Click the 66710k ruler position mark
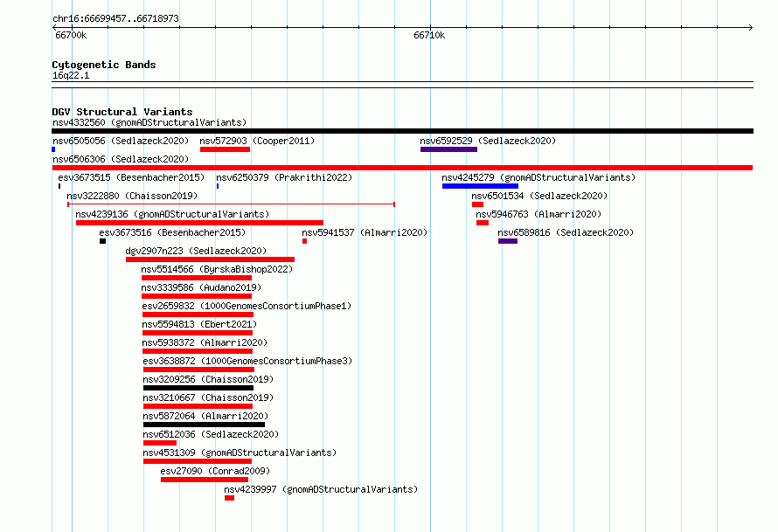Image resolution: width=778 pixels, height=532 pixels. click(x=429, y=35)
